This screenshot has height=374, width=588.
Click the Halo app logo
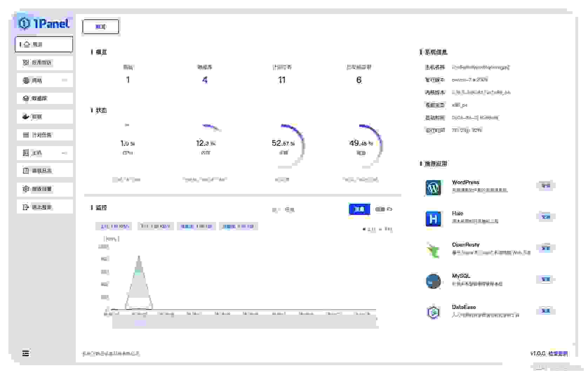(x=433, y=219)
